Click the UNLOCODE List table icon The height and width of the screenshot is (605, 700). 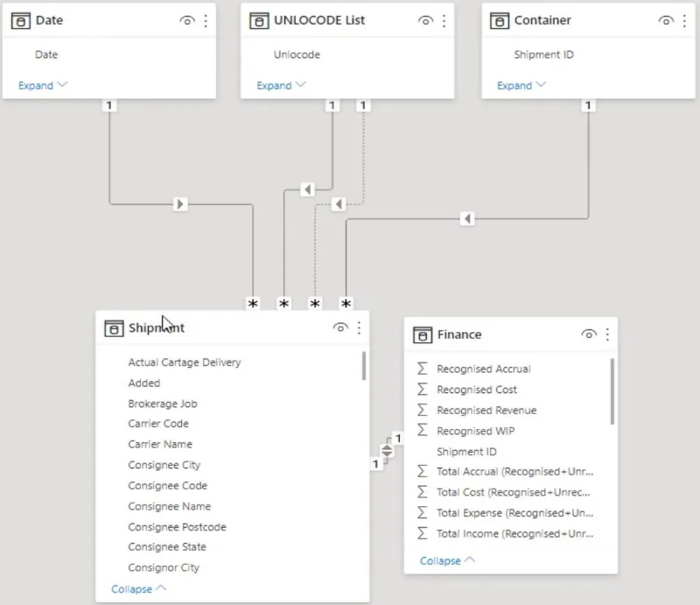point(259,20)
